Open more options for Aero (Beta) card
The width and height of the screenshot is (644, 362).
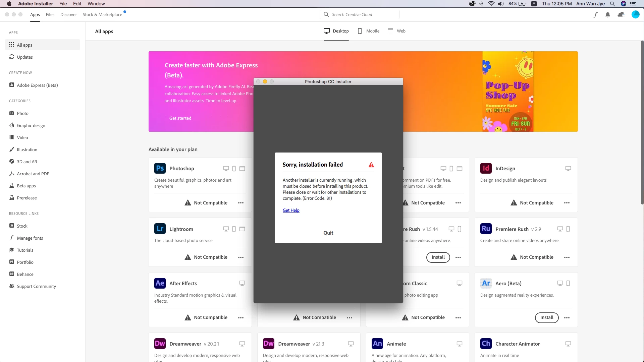567,318
